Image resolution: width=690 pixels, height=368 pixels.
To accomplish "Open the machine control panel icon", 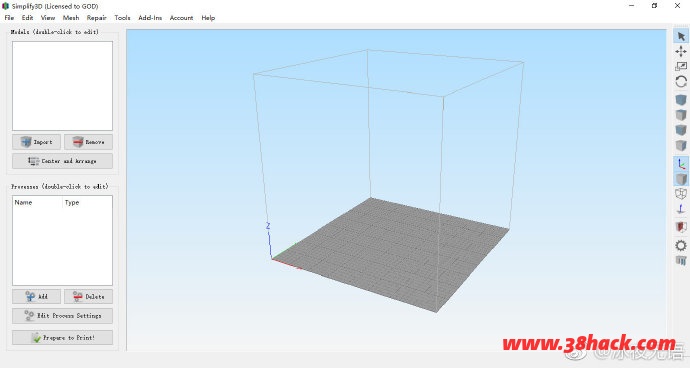I will click(x=681, y=261).
